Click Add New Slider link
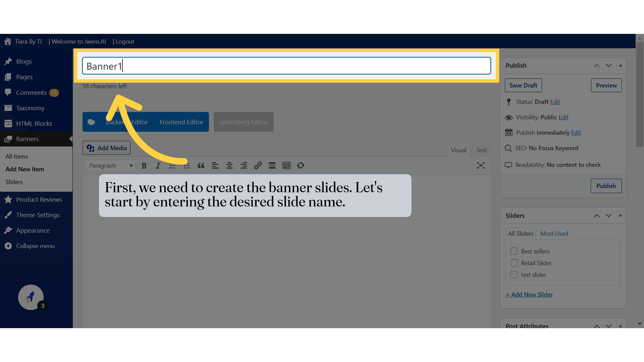The width and height of the screenshot is (644, 362). click(x=529, y=294)
